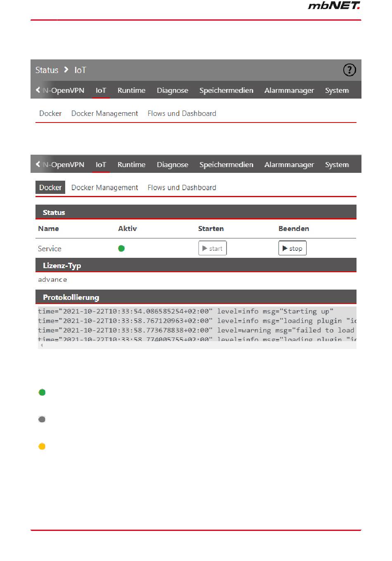The width and height of the screenshot is (392, 561).
Task: Click the green Service active indicator
Action: coord(121,248)
